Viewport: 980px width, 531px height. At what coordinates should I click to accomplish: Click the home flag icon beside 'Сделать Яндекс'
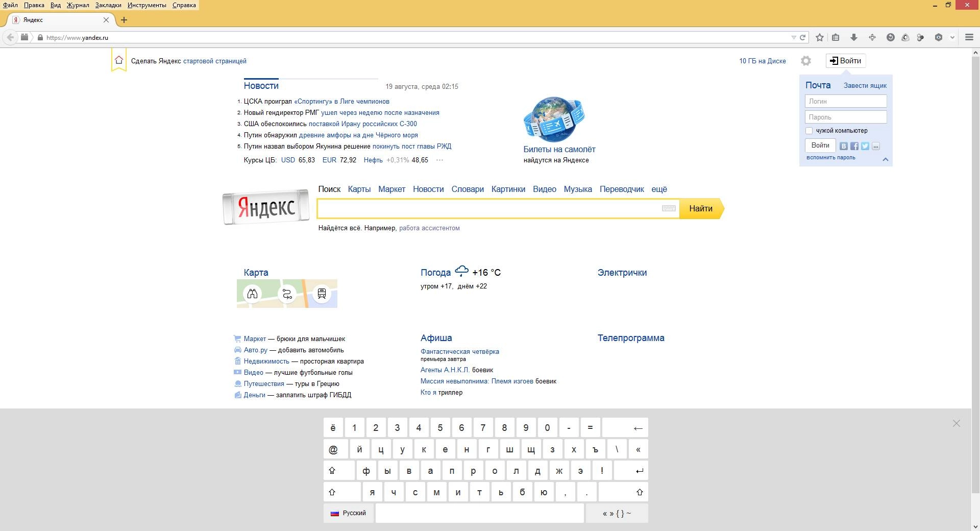pyautogui.click(x=119, y=60)
